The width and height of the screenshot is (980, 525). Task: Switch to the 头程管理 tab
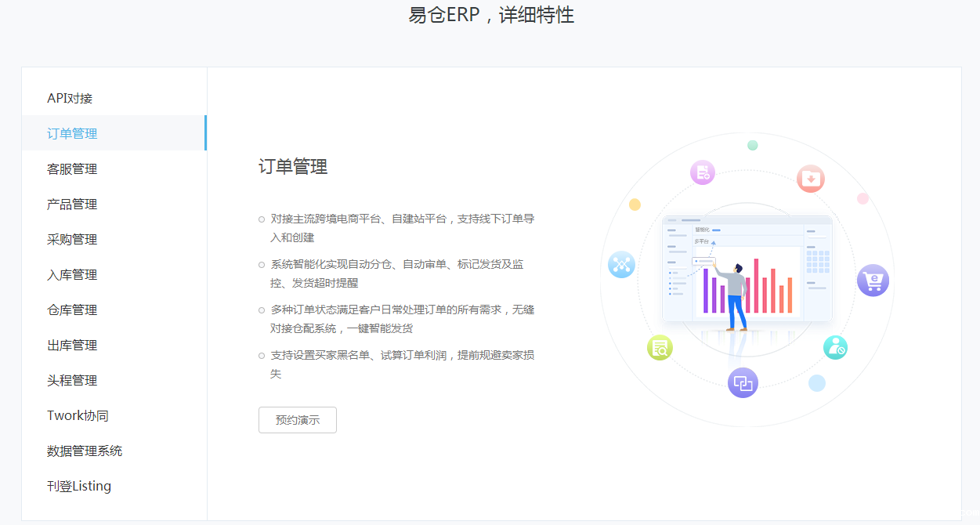pyautogui.click(x=72, y=380)
